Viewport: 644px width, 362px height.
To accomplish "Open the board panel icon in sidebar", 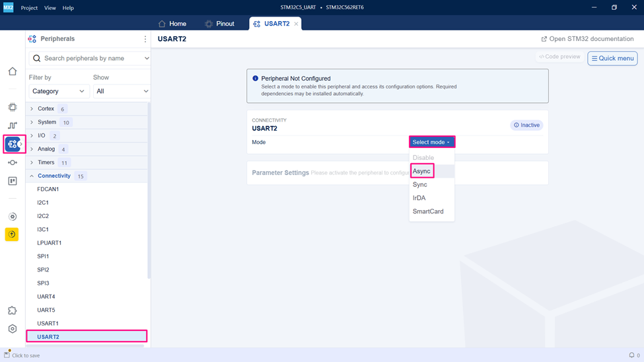I will [13, 181].
